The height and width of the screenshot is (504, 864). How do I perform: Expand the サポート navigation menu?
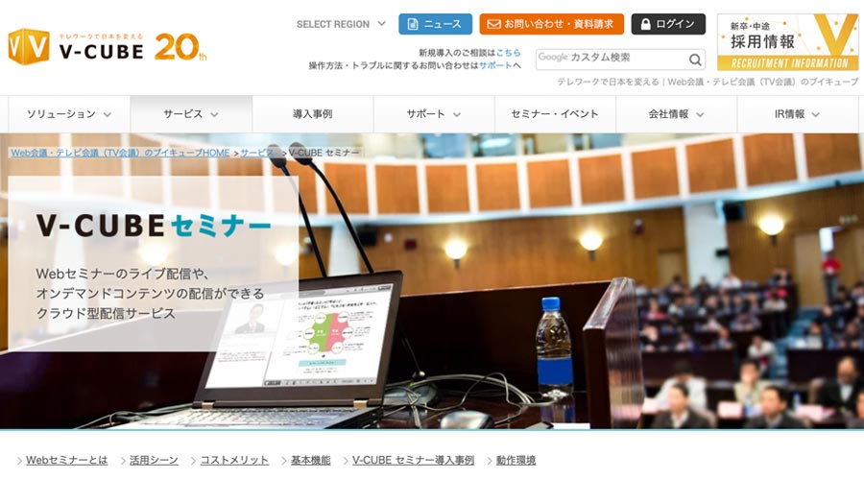434,114
